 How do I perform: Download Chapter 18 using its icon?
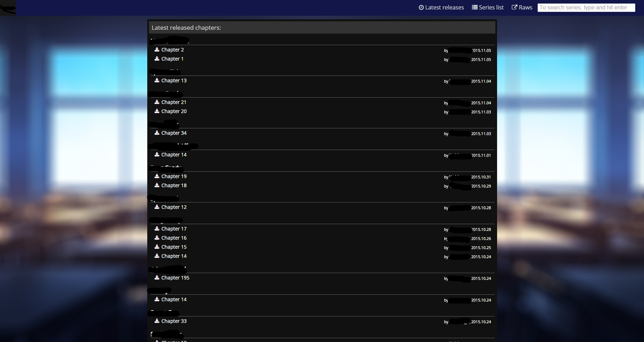click(x=157, y=185)
